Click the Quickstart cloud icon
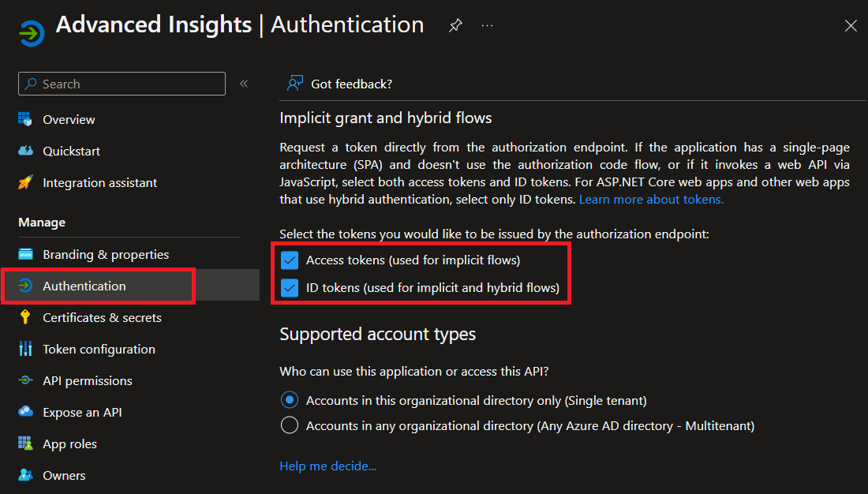The height and width of the screenshot is (494, 868). pos(26,151)
